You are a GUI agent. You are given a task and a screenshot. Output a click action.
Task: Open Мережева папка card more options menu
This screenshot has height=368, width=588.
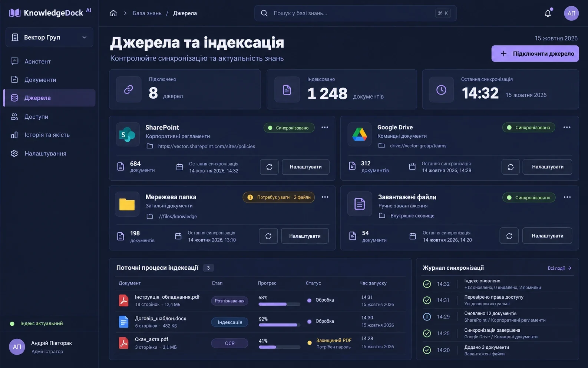tap(325, 197)
